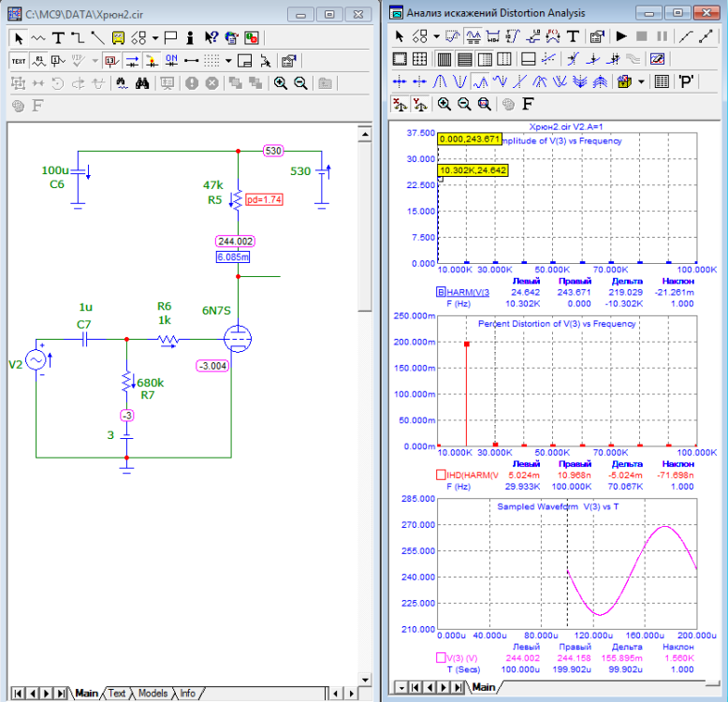Expand the grid options dropdown arrow
Screen dimensions: 728x702
(228, 61)
